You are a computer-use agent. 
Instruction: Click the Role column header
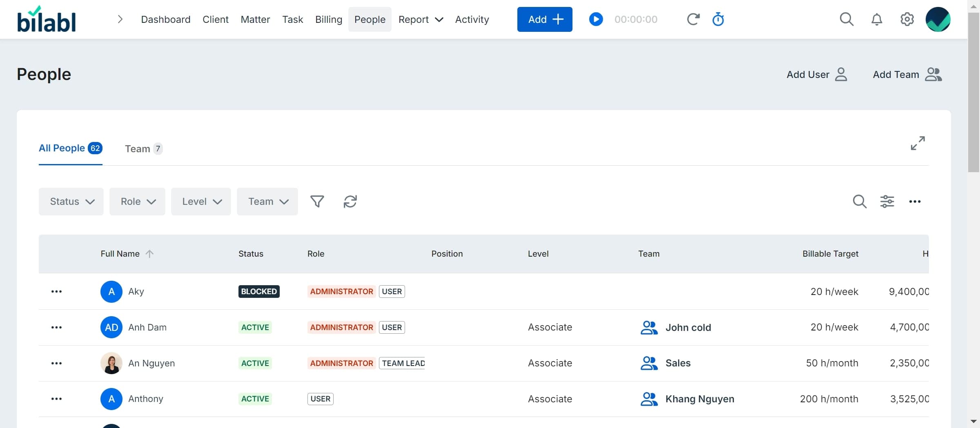[x=316, y=254]
